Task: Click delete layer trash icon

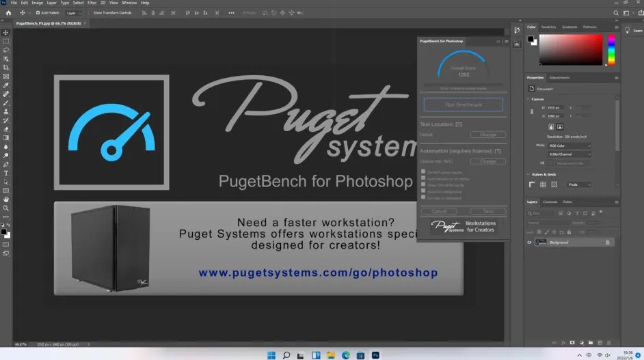Action: coord(608,343)
